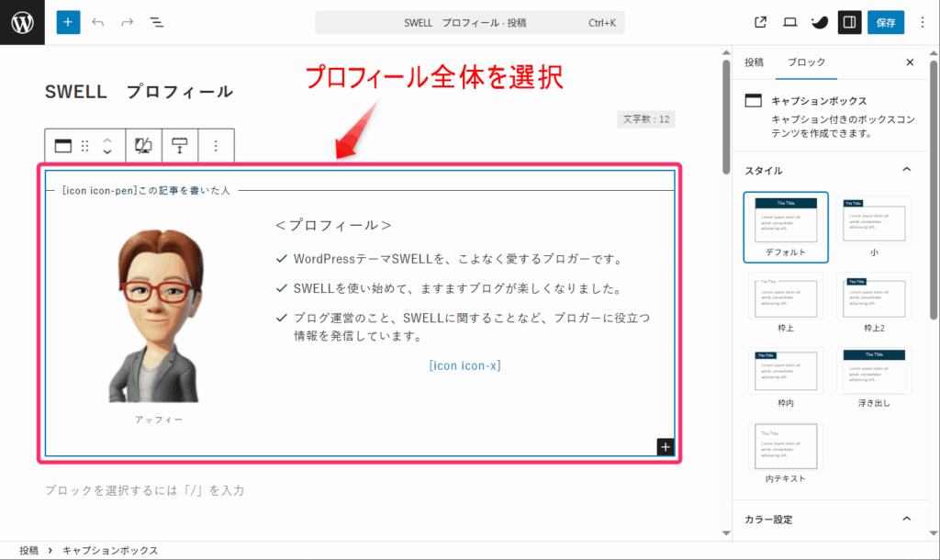
Task: Click the sidebar vertical scrollbar
Action: [x=934, y=189]
